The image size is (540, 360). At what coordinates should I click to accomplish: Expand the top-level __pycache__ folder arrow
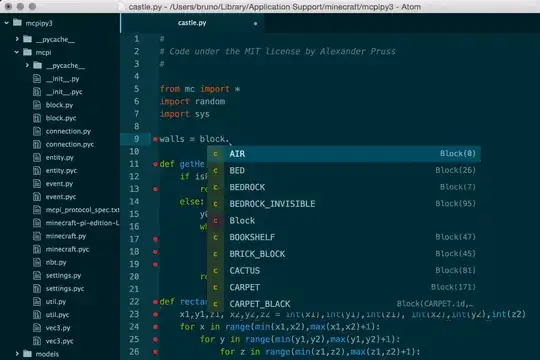pyautogui.click(x=17, y=39)
